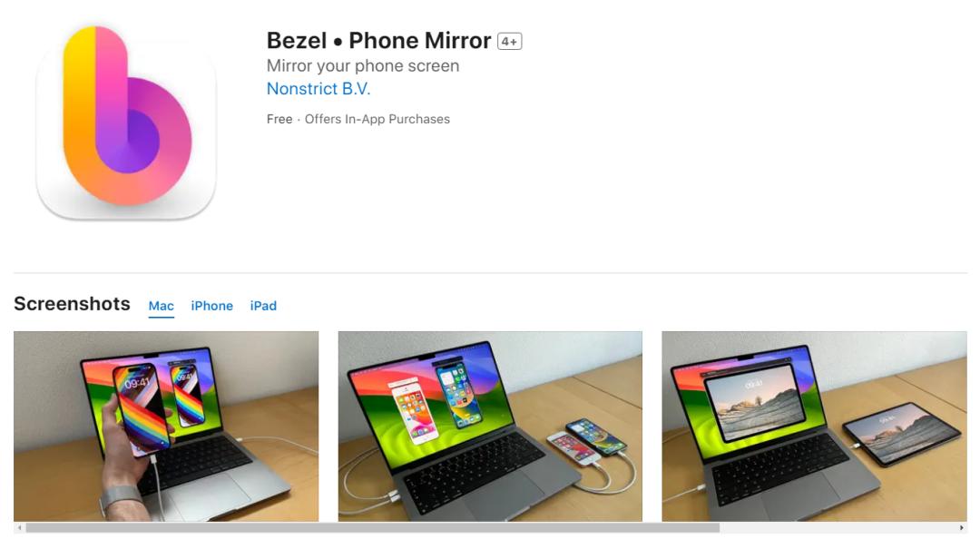980x549 pixels.
Task: Click the Mirror your phone screen subtitle
Action: 362,65
